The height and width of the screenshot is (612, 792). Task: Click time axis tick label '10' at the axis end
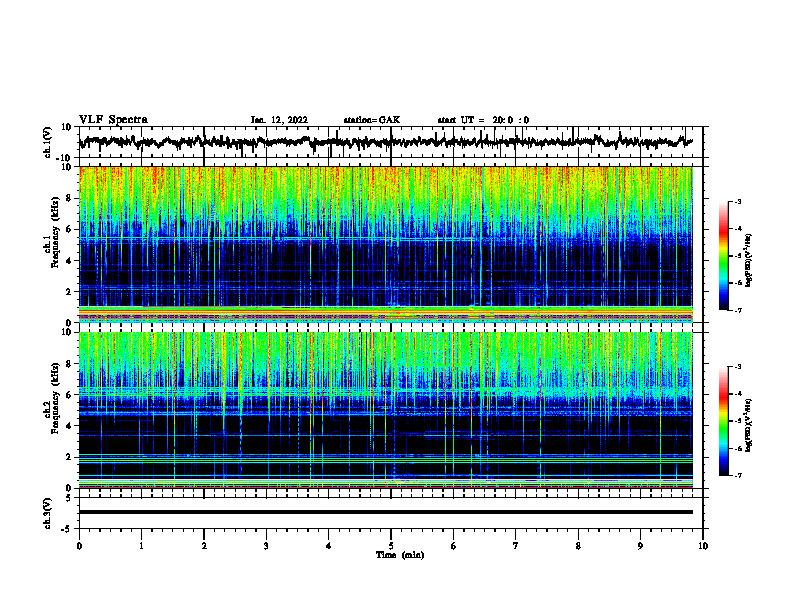(703, 546)
